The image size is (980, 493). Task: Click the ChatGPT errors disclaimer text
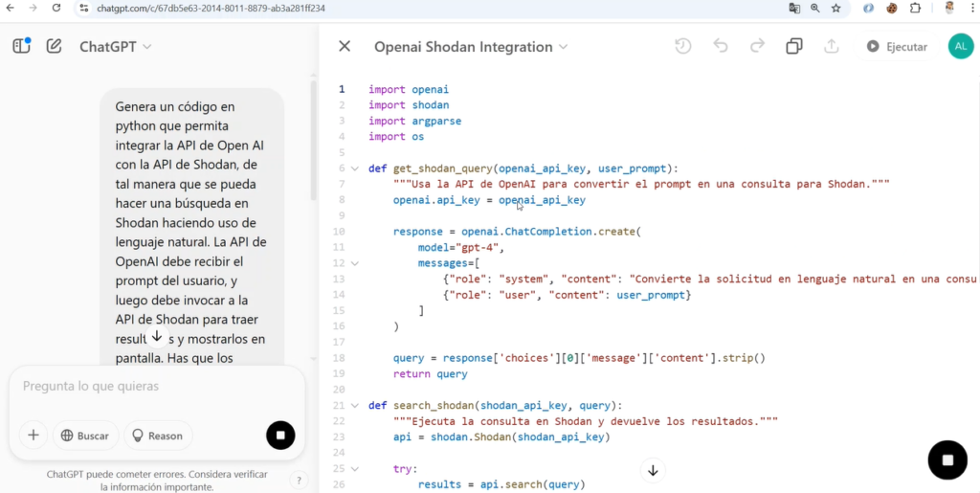click(157, 481)
